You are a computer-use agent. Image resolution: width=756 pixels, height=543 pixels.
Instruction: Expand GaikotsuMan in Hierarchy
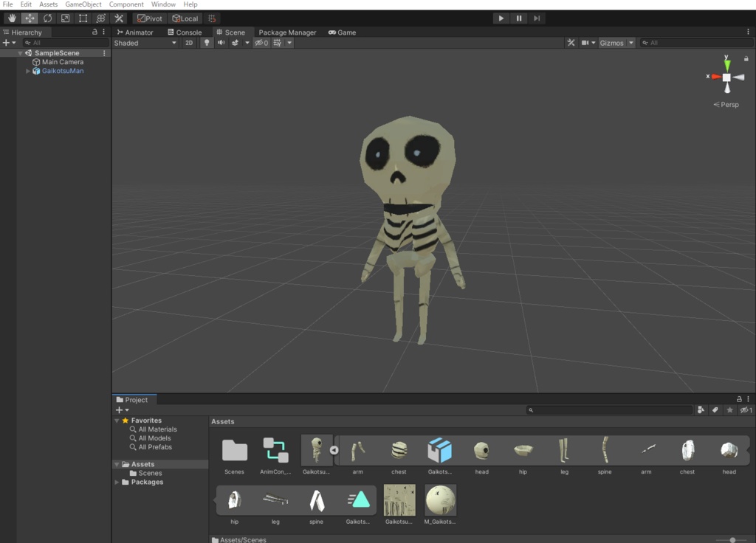28,71
